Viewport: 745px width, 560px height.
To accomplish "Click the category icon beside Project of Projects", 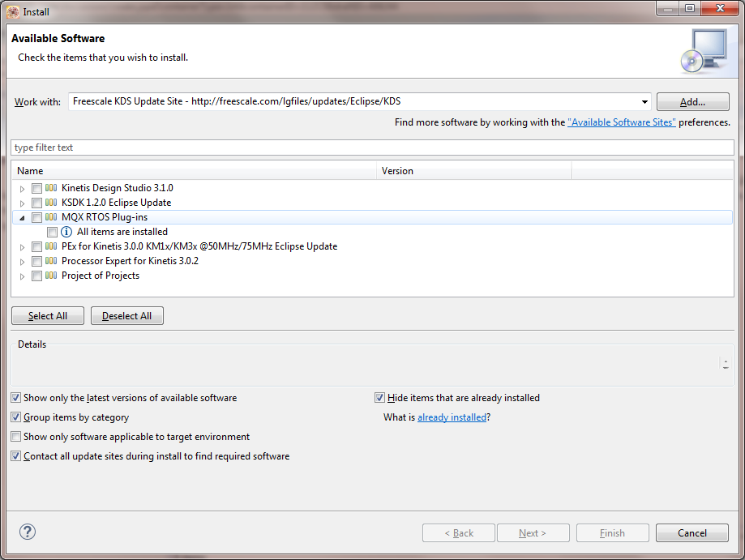I will pos(51,276).
